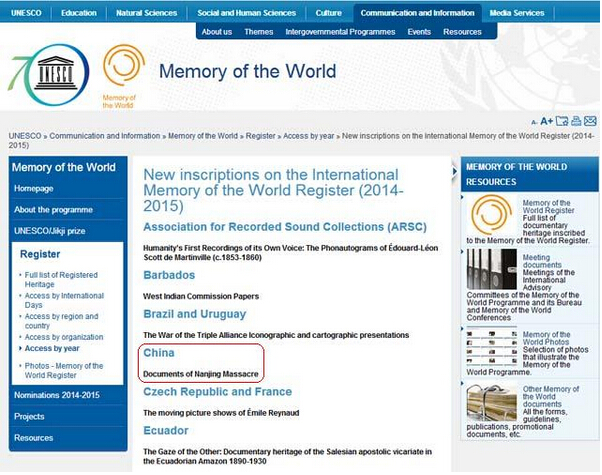Image resolution: width=602 pixels, height=475 pixels.
Task: Open the Other documents paper stack thumbnail
Action: (492, 403)
